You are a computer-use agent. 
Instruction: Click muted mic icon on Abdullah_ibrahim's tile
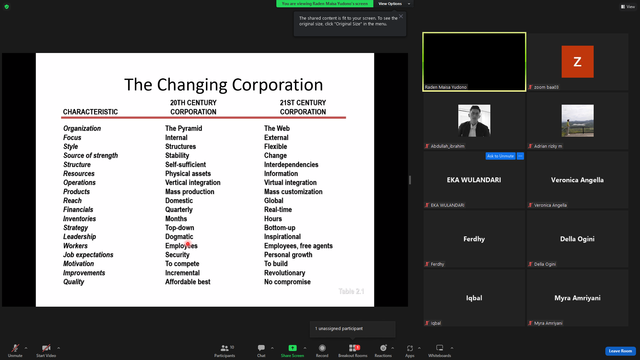tap(427, 146)
